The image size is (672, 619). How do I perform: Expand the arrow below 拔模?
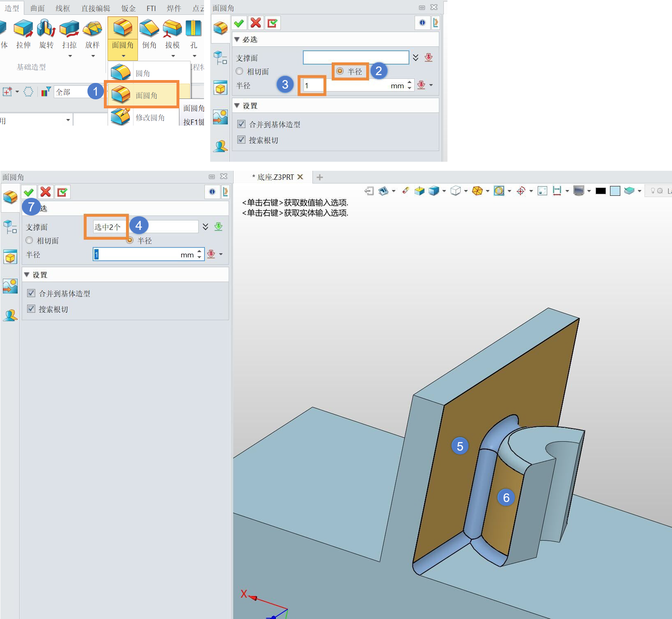coord(173,56)
